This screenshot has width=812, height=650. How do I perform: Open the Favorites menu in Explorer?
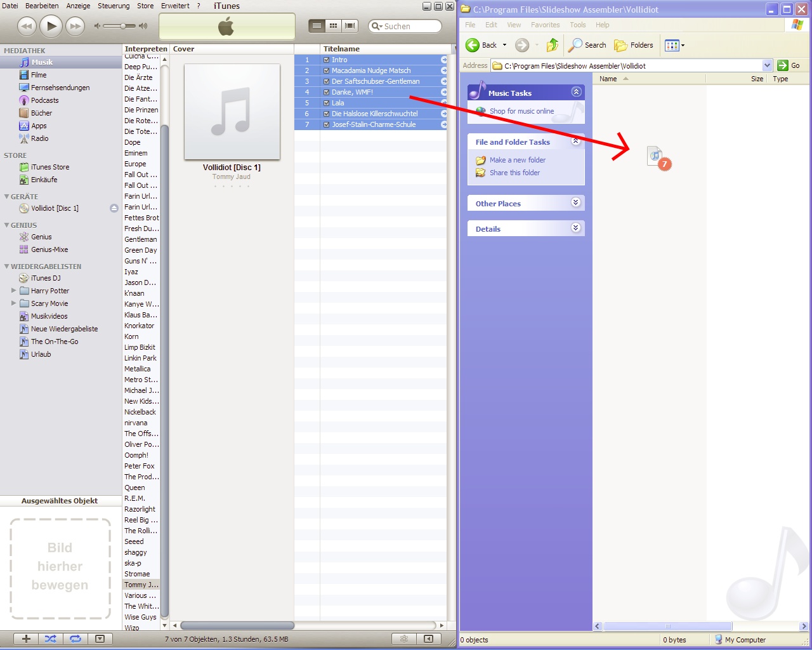(545, 25)
